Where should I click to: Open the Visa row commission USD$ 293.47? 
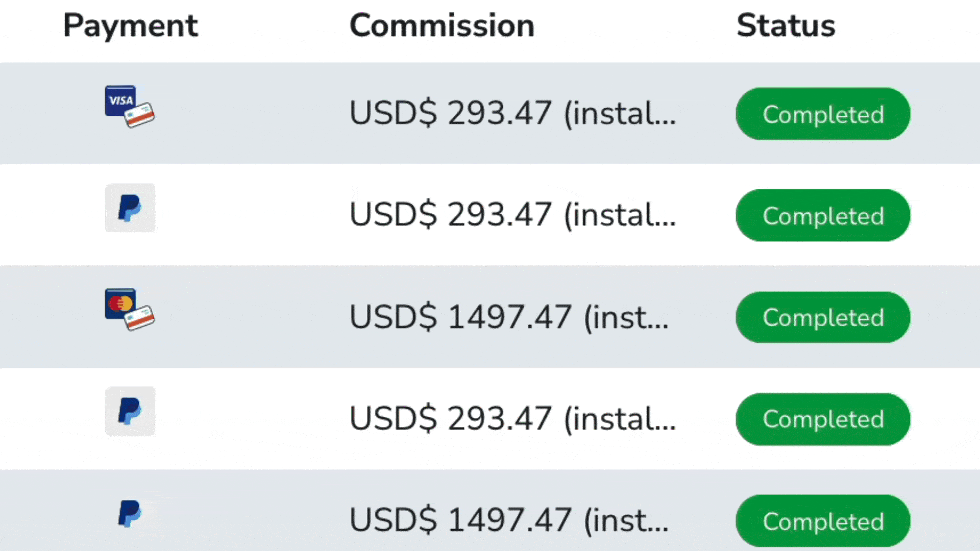click(x=512, y=113)
